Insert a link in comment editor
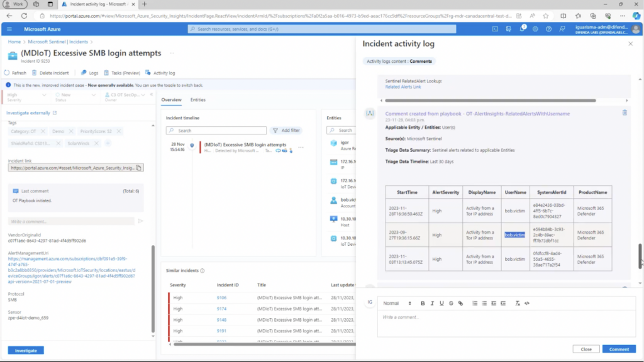This screenshot has height=362, width=644. pyautogui.click(x=460, y=304)
